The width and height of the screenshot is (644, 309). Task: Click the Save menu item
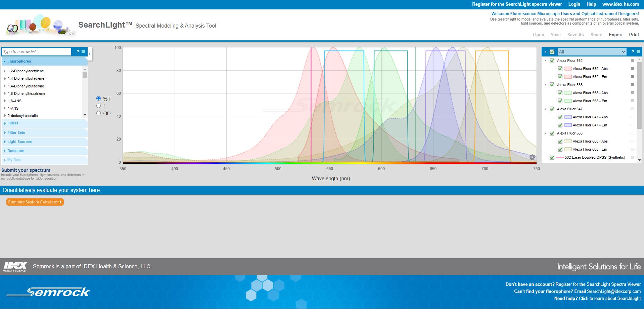point(556,35)
